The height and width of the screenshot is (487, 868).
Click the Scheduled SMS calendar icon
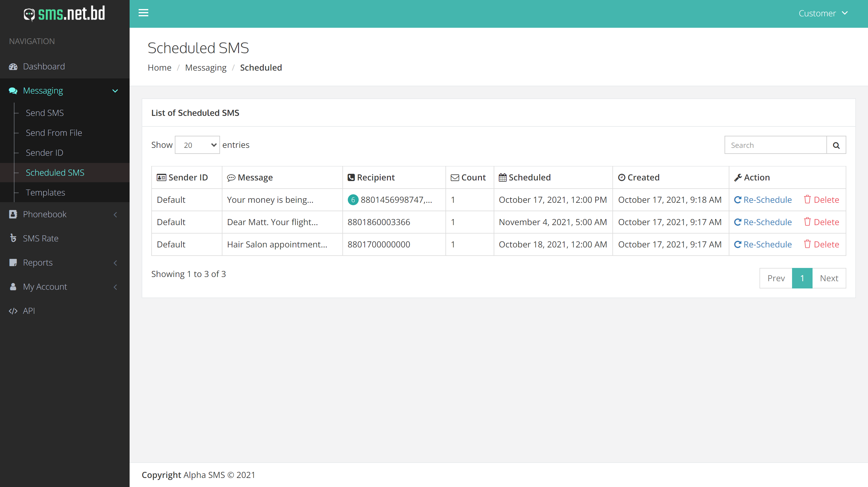tap(503, 177)
